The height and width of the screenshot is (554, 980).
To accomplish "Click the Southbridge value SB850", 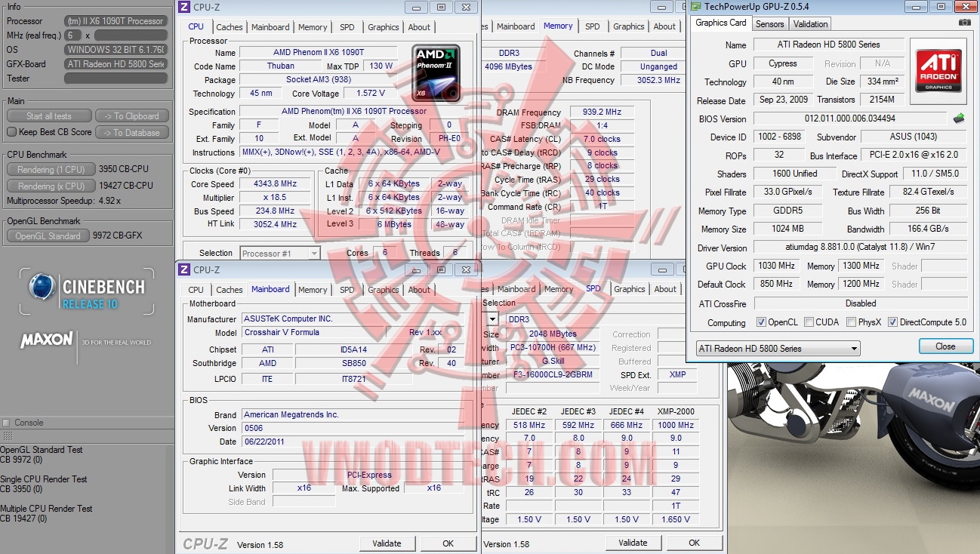I will 353,363.
